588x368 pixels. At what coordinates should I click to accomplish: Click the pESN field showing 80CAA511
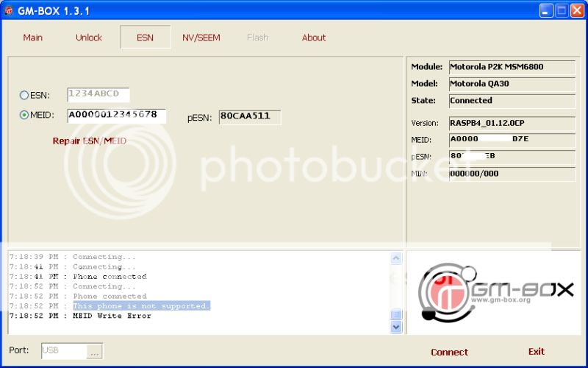click(250, 117)
